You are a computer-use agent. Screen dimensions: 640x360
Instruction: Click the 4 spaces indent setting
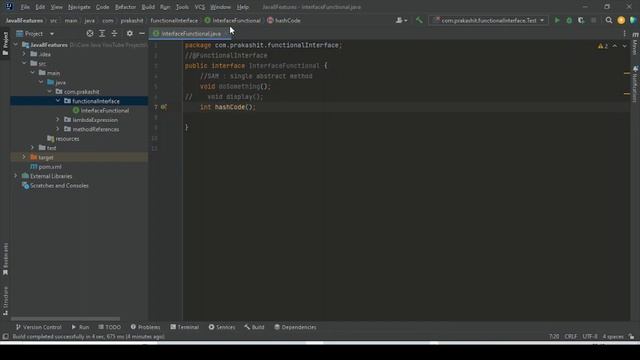613,336
